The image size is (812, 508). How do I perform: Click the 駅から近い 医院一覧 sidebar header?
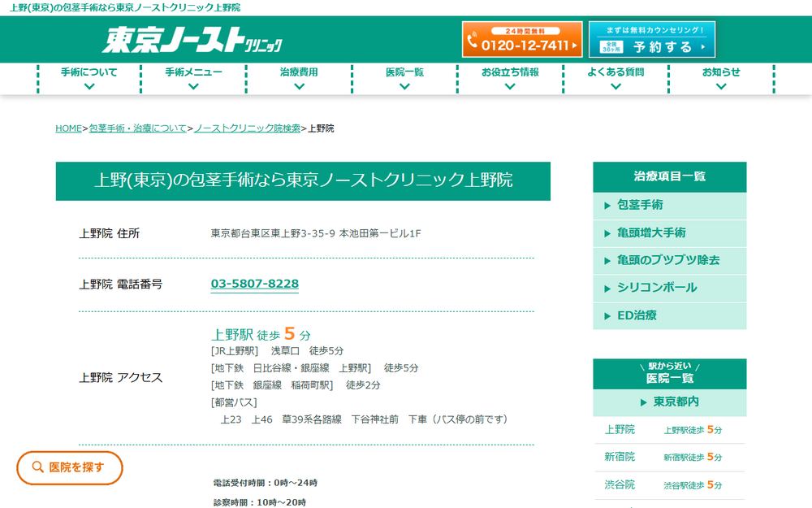pyautogui.click(x=670, y=374)
